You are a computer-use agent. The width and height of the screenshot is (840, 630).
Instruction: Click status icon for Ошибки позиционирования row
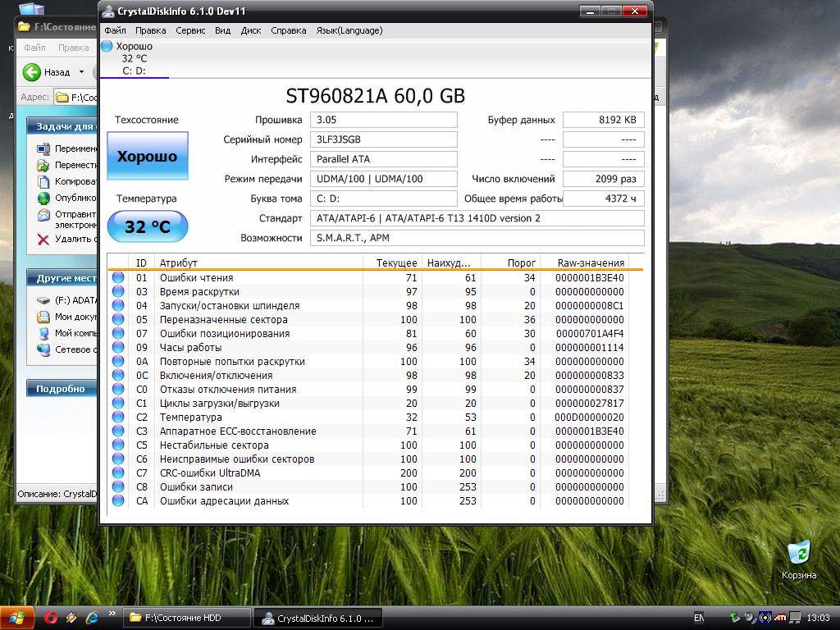pyautogui.click(x=118, y=333)
